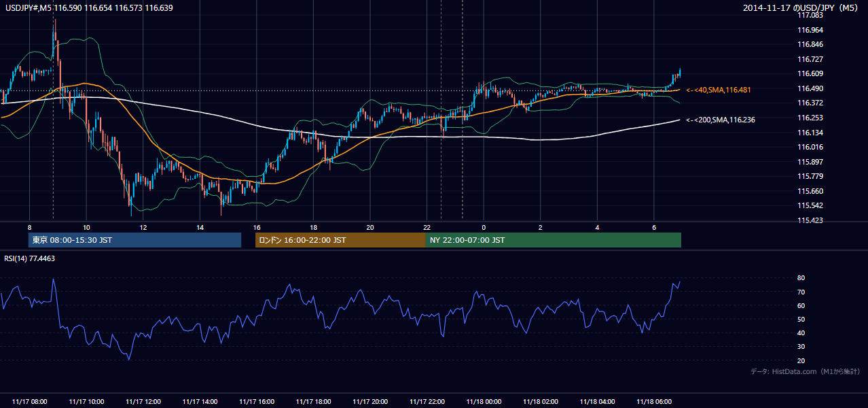Image resolution: width=868 pixels, height=408 pixels.
Task: Click the 11/17 08:00 time label
Action: [x=30, y=402]
